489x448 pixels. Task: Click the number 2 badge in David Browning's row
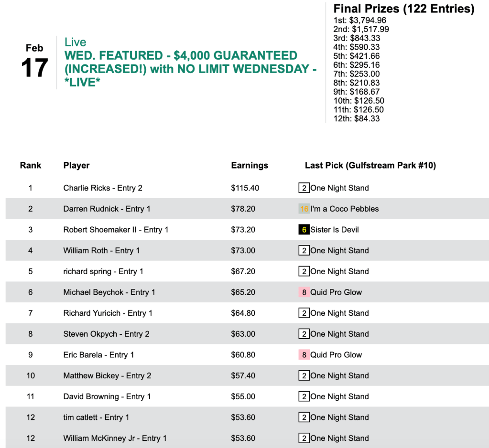pyautogui.click(x=304, y=396)
